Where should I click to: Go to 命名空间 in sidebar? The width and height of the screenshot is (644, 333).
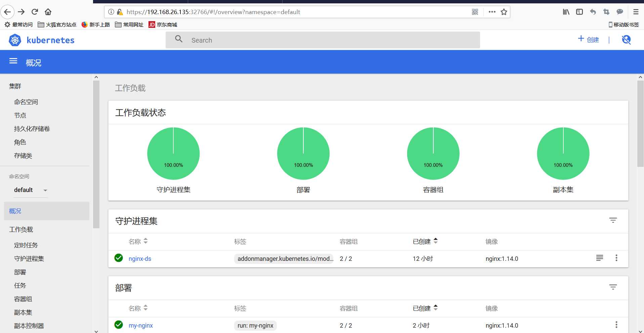pyautogui.click(x=26, y=102)
